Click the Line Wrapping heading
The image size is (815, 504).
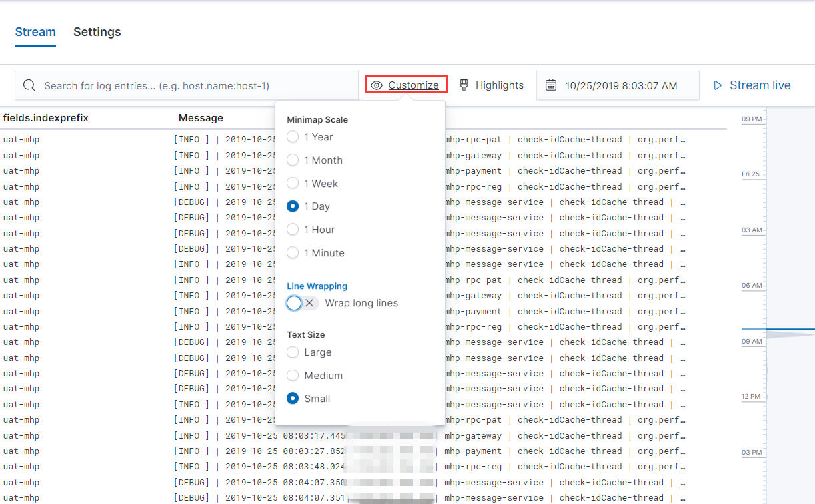pyautogui.click(x=317, y=286)
